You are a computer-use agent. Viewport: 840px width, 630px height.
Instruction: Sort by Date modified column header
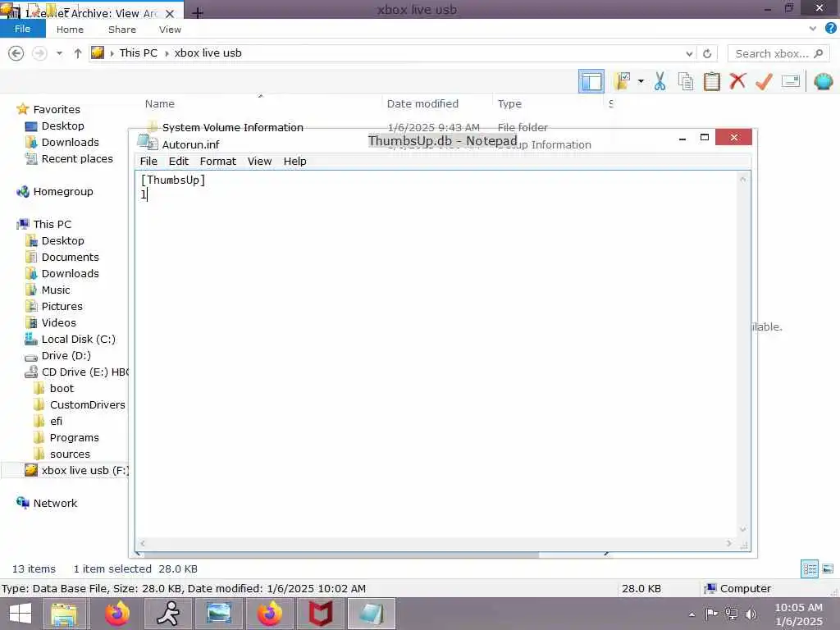click(x=422, y=104)
